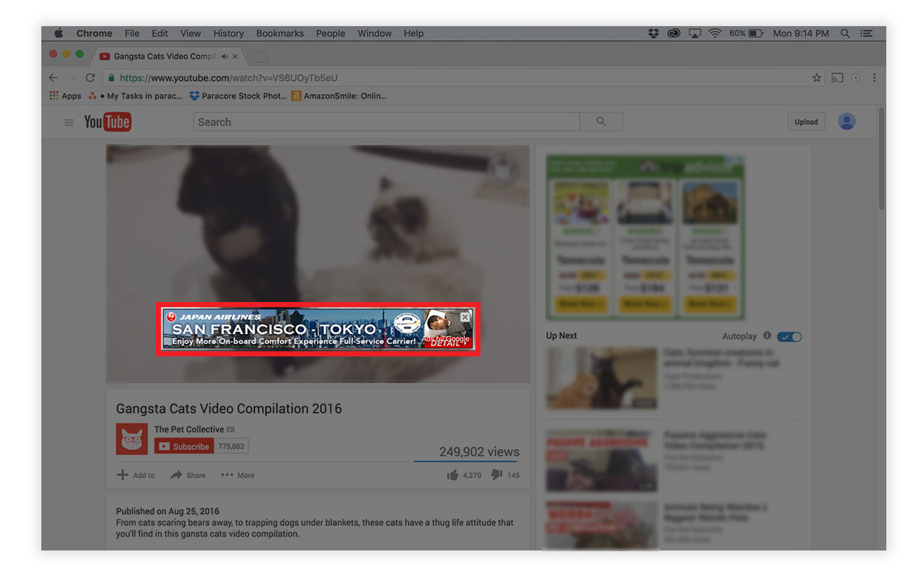Click the hotel advertisement in sidebar
The height and width of the screenshot is (578, 924).
coord(645,237)
